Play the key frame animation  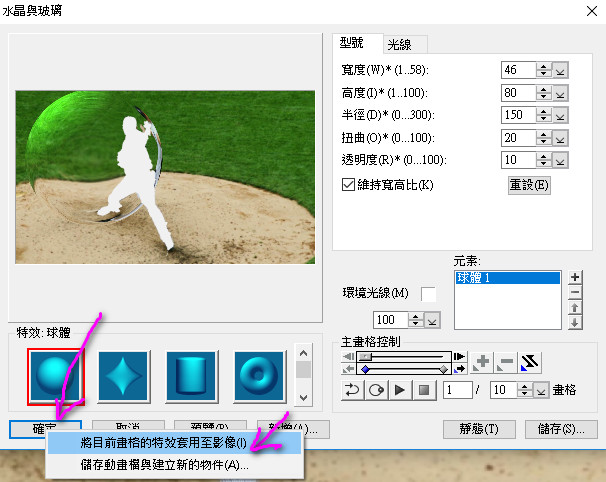coord(400,390)
